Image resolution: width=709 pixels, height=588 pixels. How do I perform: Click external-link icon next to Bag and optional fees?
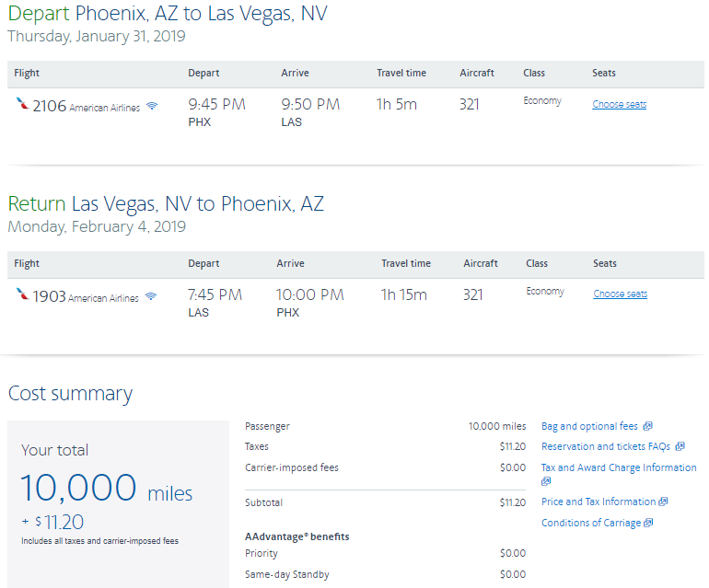pos(648,427)
